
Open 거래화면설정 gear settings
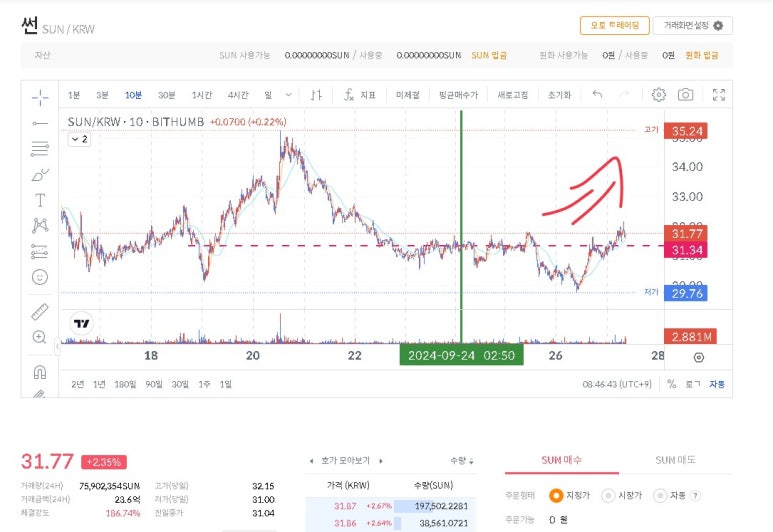(693, 26)
